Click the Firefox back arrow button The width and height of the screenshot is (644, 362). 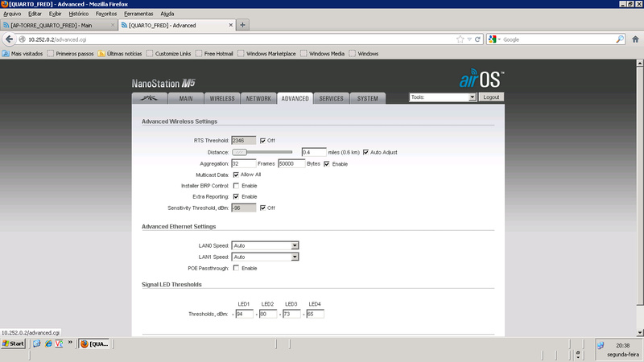click(x=9, y=39)
